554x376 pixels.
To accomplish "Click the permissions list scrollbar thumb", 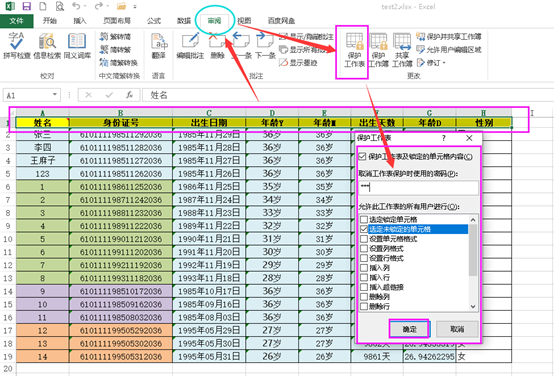I will (x=473, y=250).
